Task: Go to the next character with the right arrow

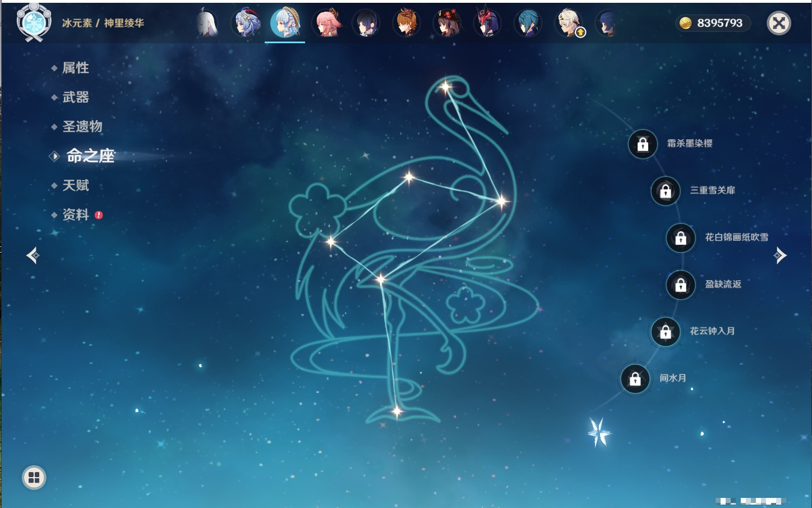Action: (780, 255)
